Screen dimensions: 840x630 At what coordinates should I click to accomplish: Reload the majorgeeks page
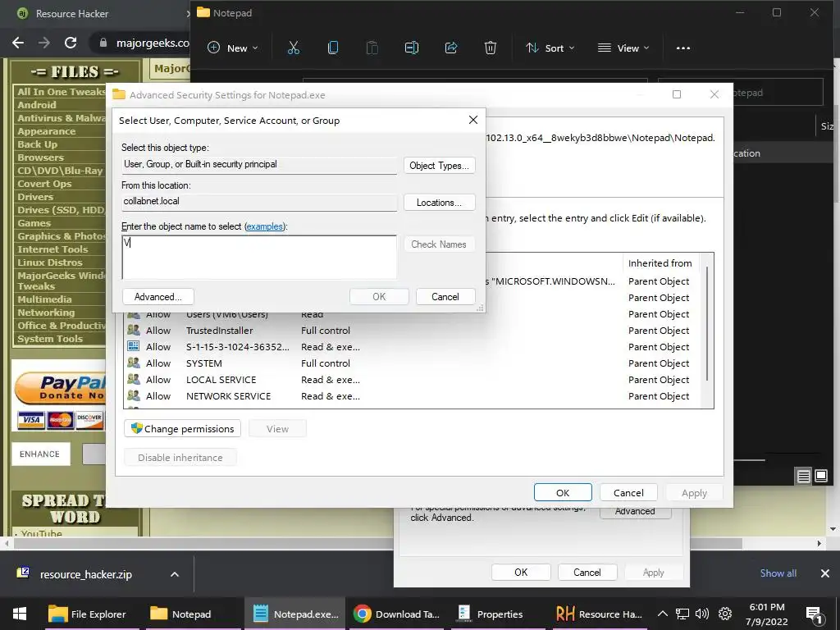71,43
